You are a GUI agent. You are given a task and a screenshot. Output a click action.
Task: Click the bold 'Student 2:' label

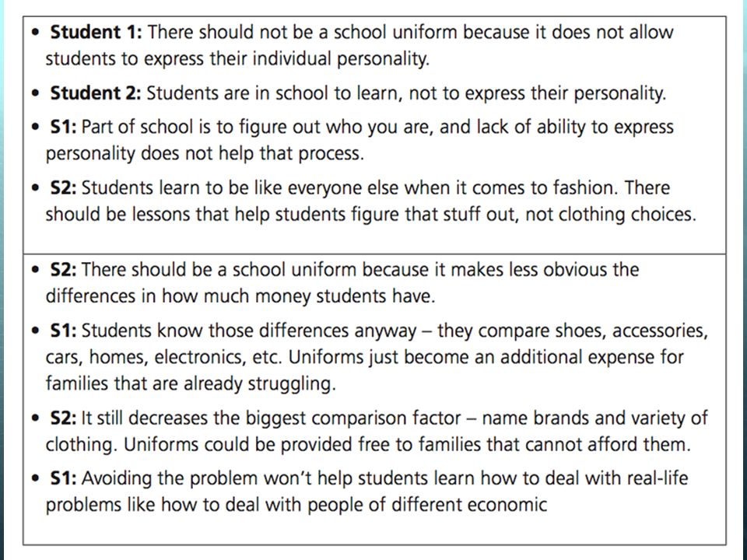click(95, 93)
